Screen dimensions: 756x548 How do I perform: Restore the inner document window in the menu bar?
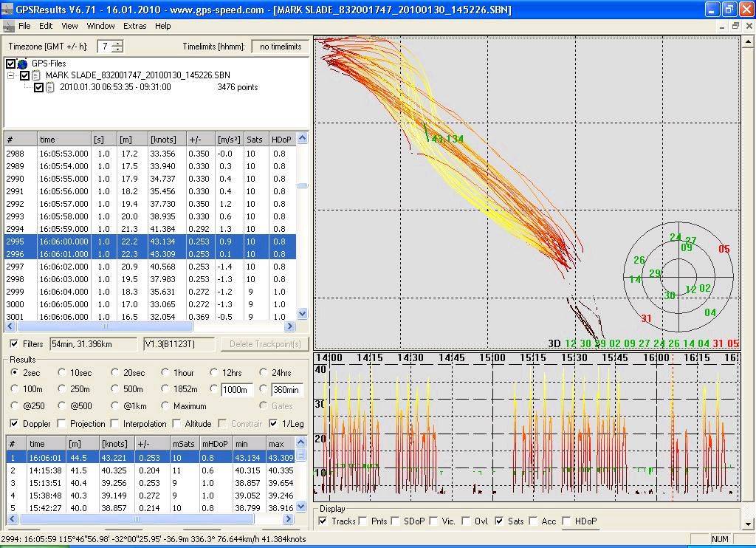[x=735, y=26]
